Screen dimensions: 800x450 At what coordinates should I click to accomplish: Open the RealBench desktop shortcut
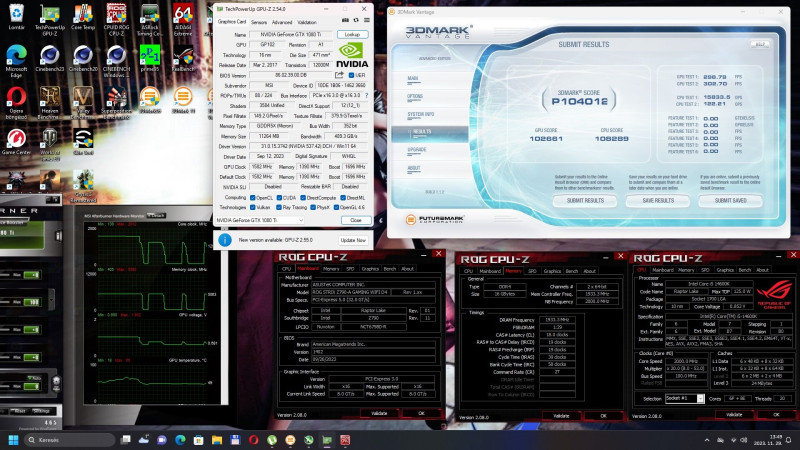[x=183, y=59]
